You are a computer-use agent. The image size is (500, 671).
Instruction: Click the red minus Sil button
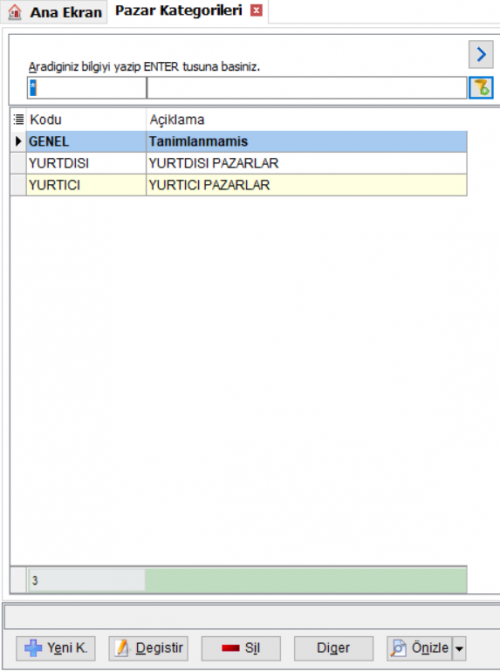(x=241, y=648)
